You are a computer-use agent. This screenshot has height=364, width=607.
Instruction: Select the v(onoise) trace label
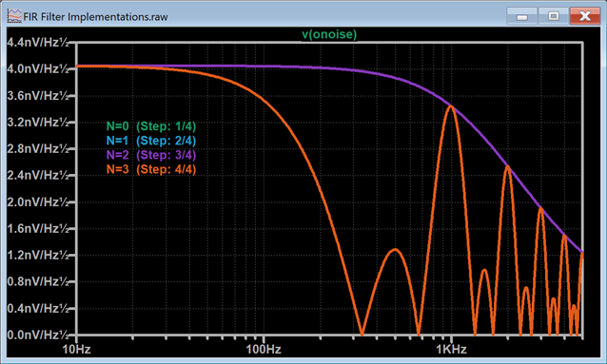click(x=329, y=34)
